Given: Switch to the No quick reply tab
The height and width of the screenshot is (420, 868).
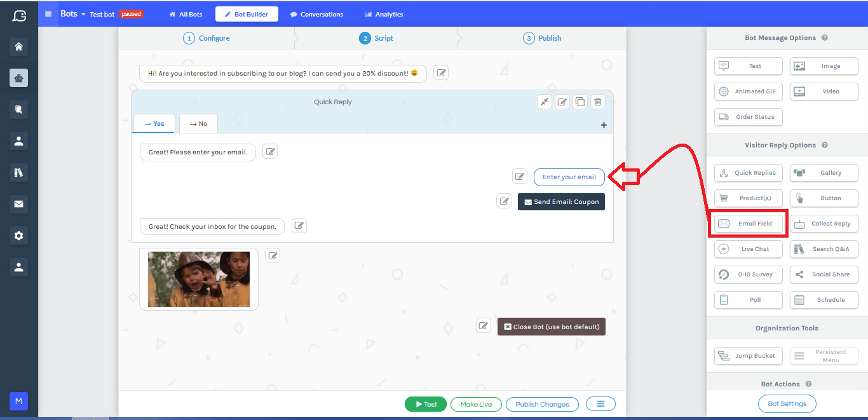Looking at the screenshot, I should coord(198,124).
